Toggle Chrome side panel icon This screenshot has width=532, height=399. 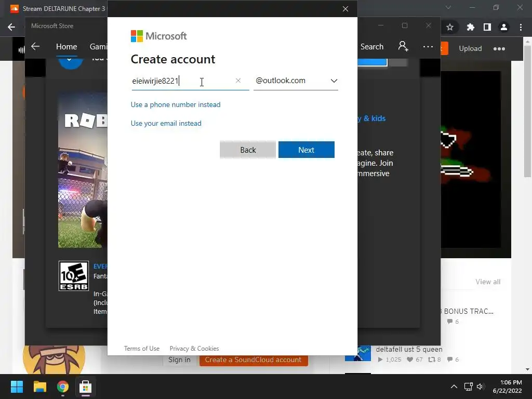click(x=487, y=27)
